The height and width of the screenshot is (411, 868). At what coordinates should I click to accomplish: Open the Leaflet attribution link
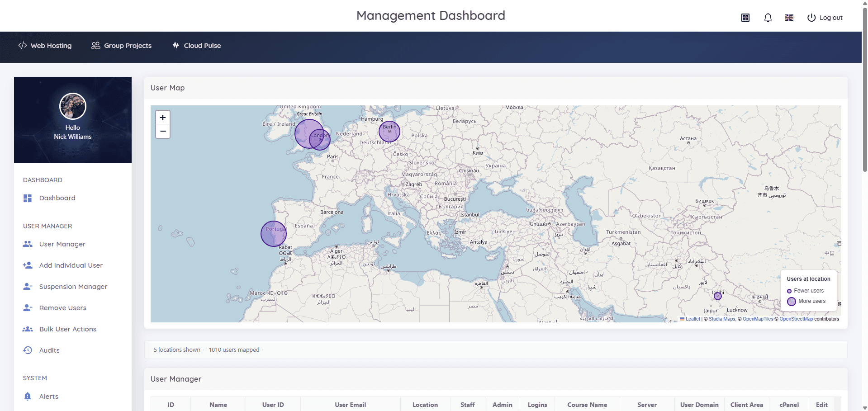click(x=693, y=319)
